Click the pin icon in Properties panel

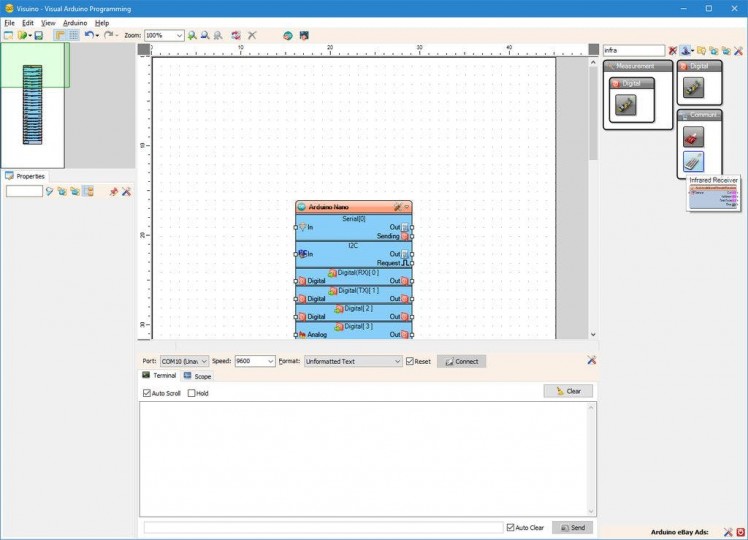coord(113,191)
